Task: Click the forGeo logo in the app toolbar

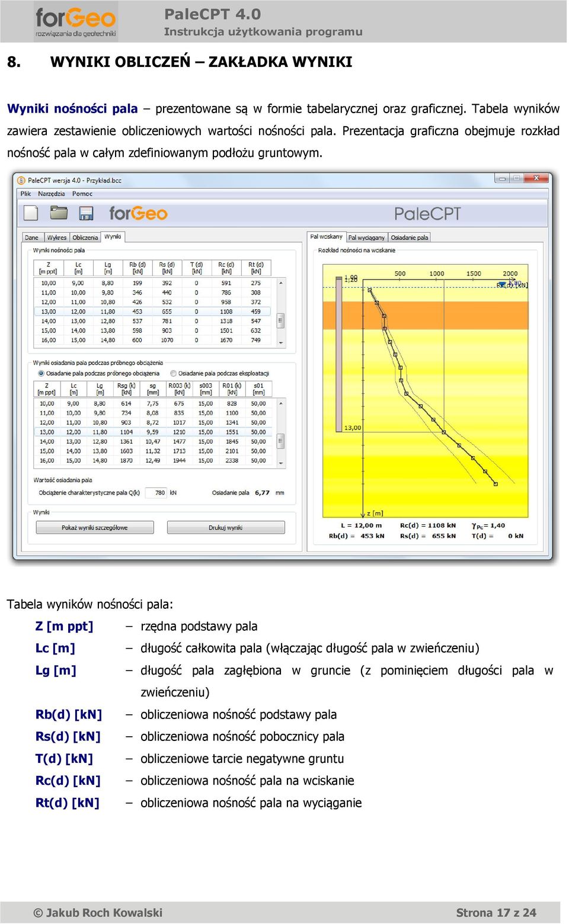Action: click(138, 213)
